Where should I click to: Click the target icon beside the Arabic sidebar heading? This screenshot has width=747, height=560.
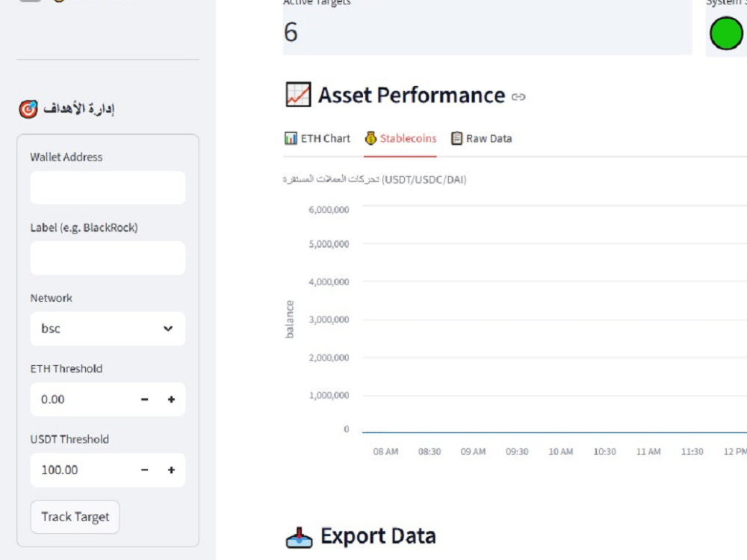[x=28, y=109]
